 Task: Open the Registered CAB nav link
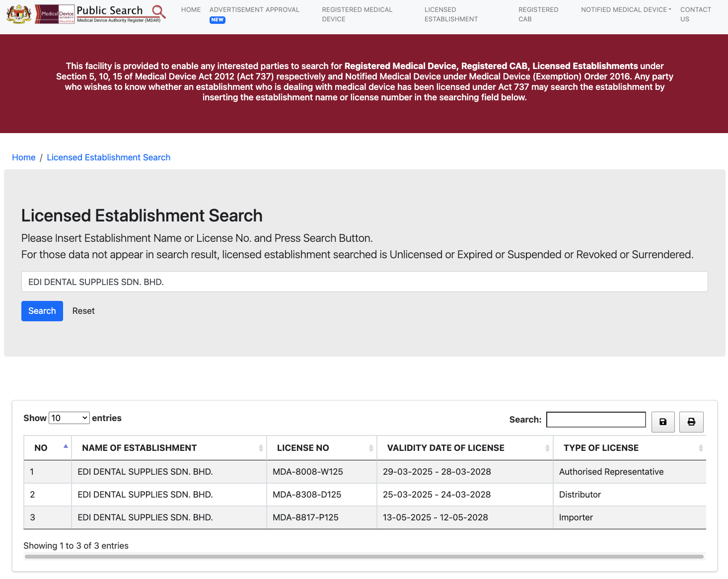click(x=538, y=14)
